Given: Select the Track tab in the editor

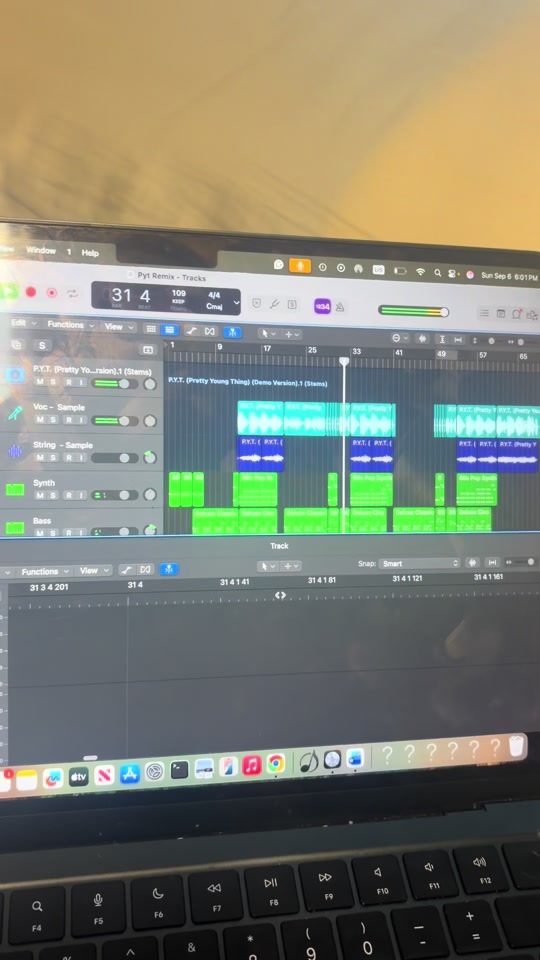Looking at the screenshot, I should (x=279, y=546).
